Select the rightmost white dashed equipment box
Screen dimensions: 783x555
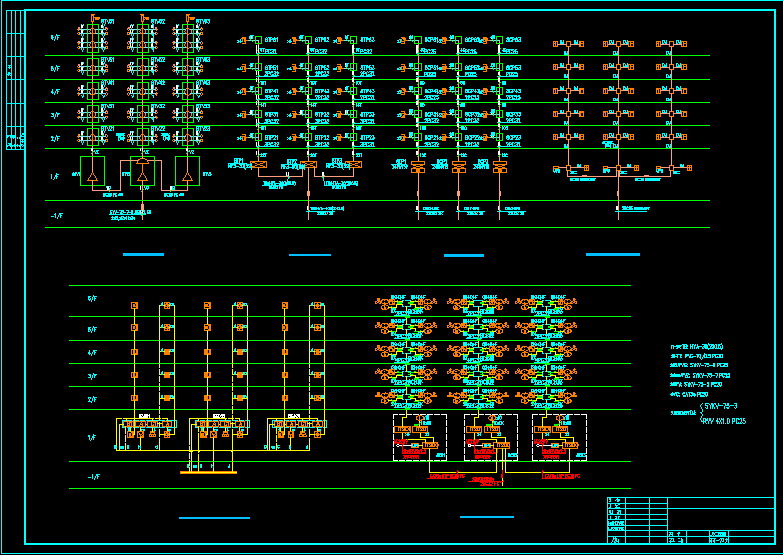click(559, 437)
